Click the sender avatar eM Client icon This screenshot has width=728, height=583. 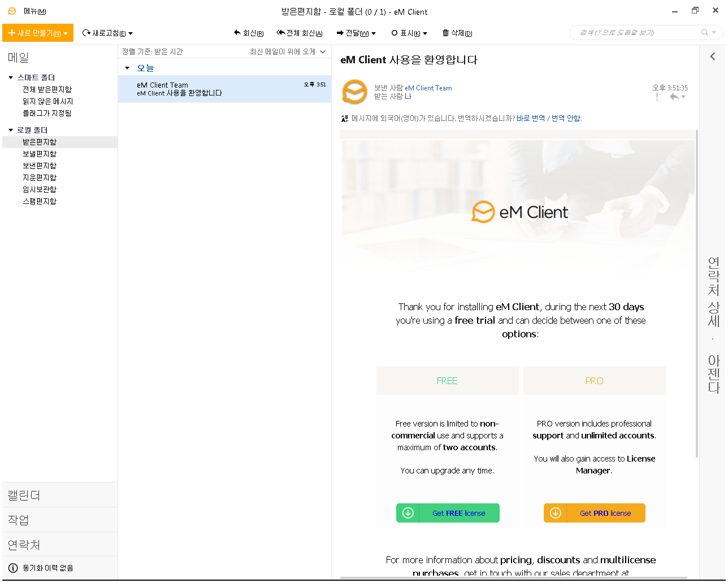pyautogui.click(x=355, y=92)
